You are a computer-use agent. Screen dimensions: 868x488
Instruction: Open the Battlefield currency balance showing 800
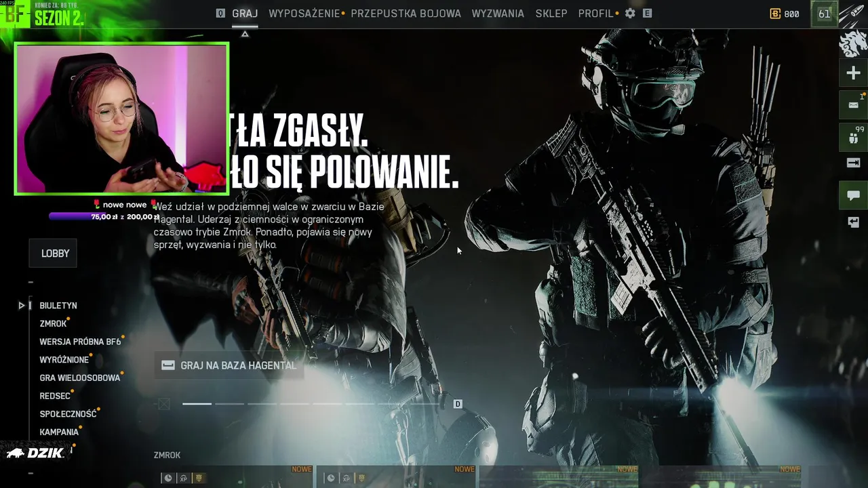tap(785, 14)
